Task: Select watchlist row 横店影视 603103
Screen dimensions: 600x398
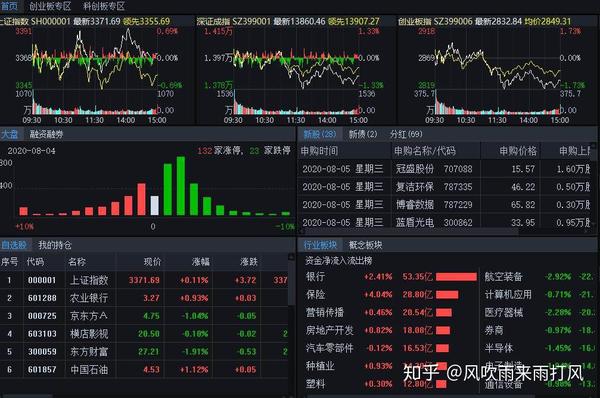Action: pyautogui.click(x=144, y=334)
